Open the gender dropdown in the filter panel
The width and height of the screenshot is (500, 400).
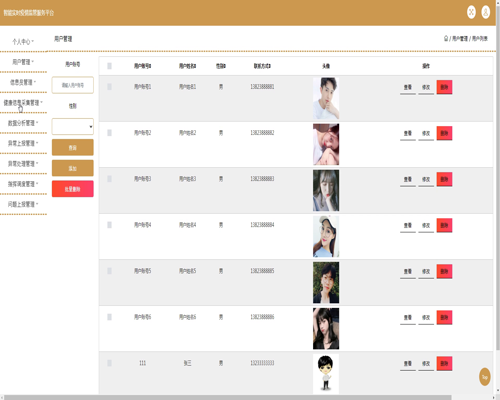point(73,127)
